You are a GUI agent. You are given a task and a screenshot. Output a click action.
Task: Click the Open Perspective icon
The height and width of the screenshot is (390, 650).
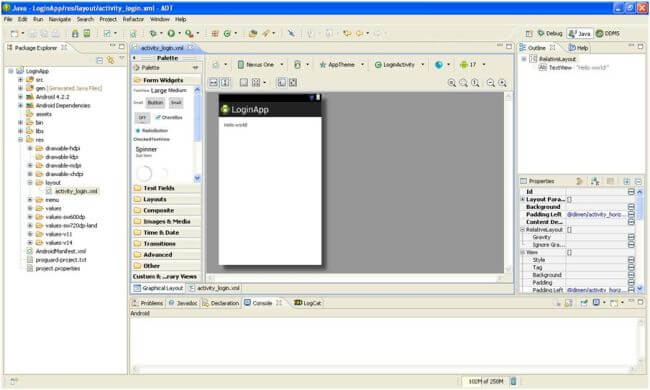coord(529,34)
